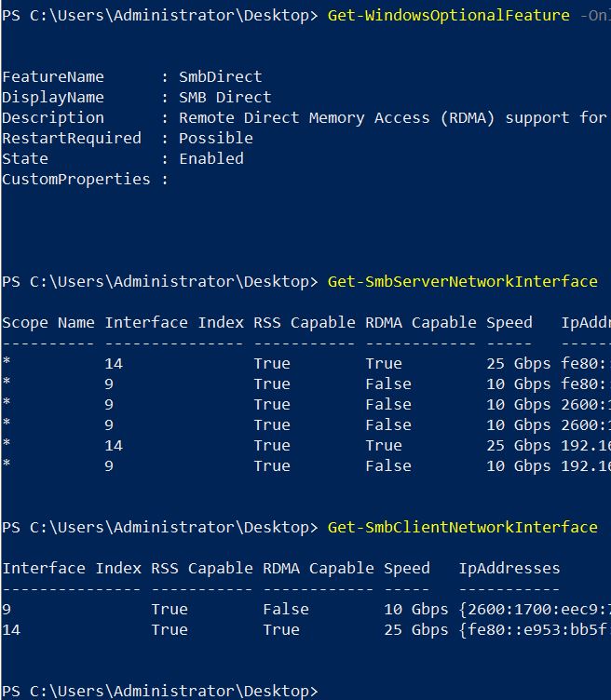Click the Get-WindowsOptionalFeature command text

pyautogui.click(x=449, y=16)
